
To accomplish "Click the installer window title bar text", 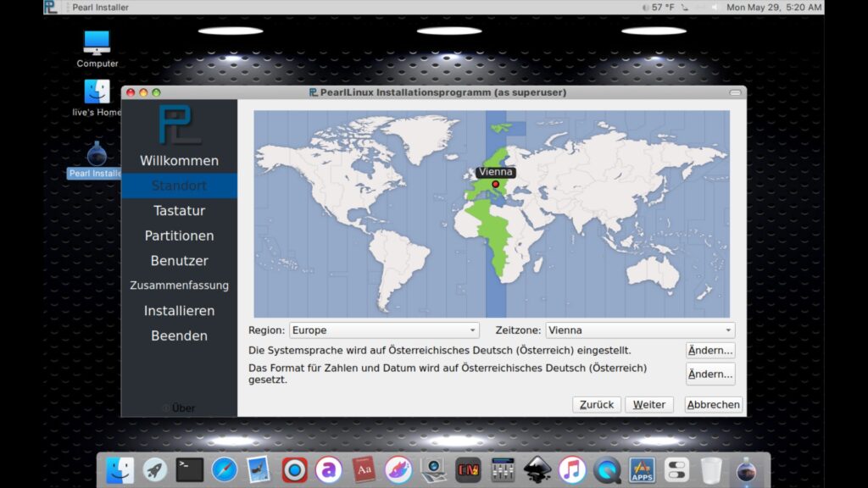I will tap(438, 92).
